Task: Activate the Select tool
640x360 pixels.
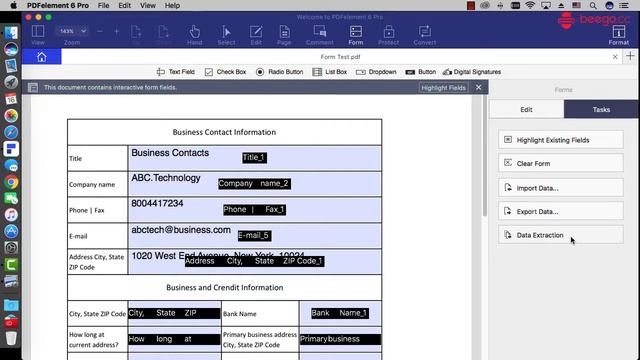Action: [226, 35]
